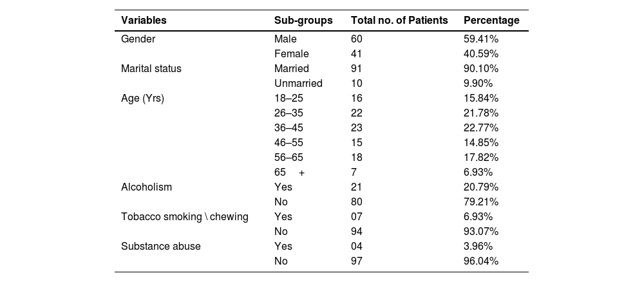Click the 18–25 age group cell
This screenshot has height=282, width=644.
(x=289, y=98)
